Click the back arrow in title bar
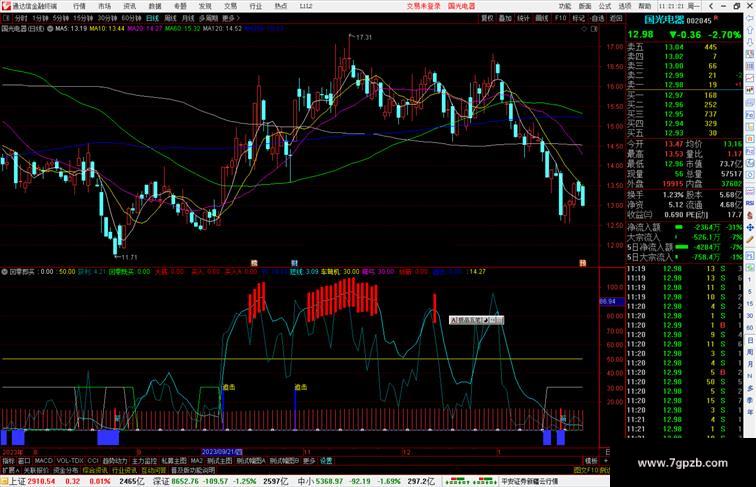The image size is (756, 487). 711,6
